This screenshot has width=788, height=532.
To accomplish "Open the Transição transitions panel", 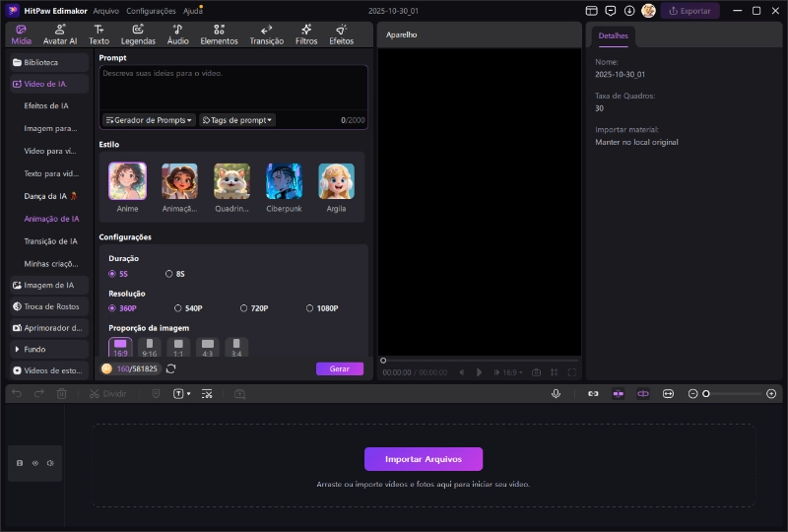I will click(x=266, y=34).
